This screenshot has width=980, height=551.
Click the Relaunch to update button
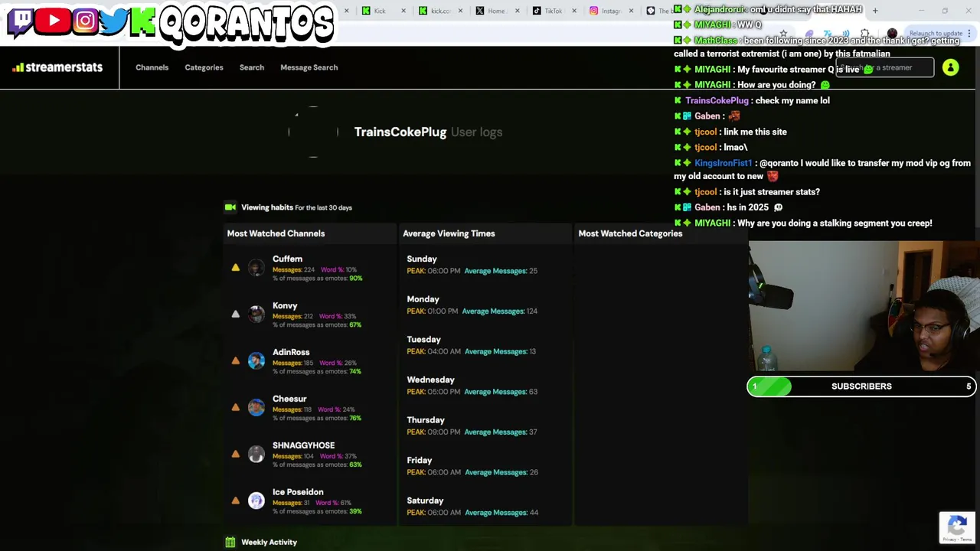click(x=935, y=34)
